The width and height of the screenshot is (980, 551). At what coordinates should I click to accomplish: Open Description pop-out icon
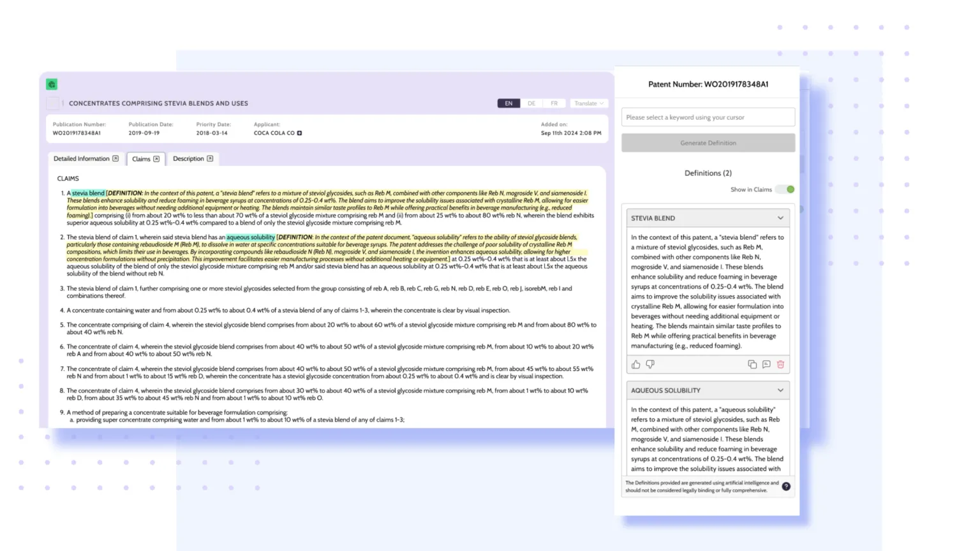(210, 159)
